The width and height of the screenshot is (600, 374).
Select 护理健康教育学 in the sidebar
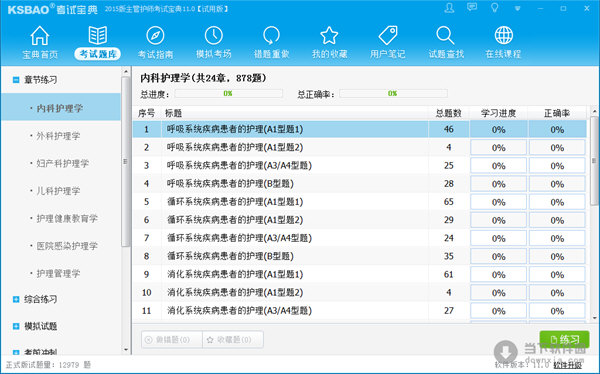tap(67, 219)
